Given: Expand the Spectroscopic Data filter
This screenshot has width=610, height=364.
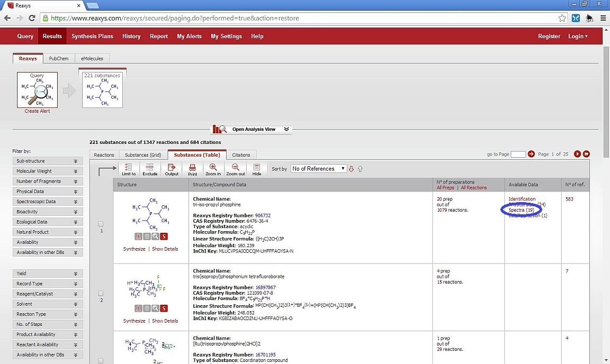Looking at the screenshot, I should 48,202.
